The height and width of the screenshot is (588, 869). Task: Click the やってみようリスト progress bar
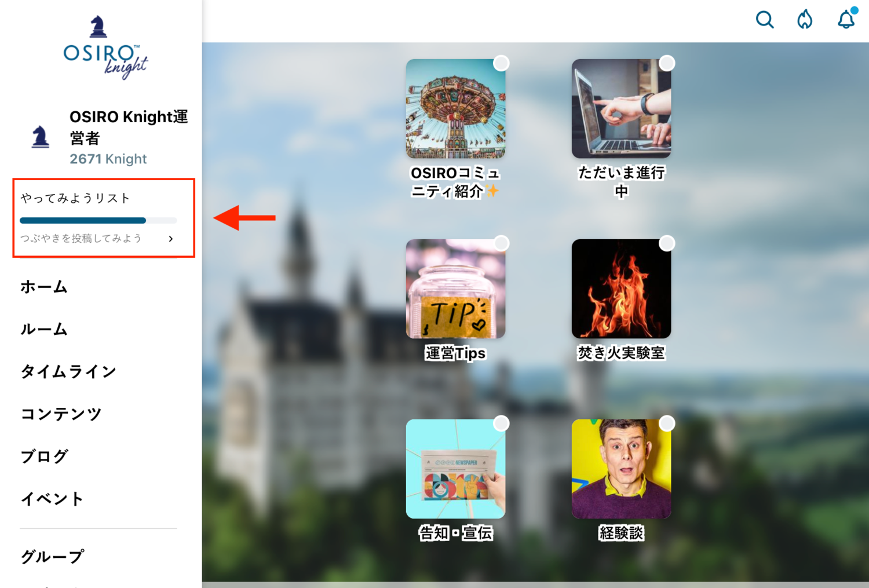click(x=98, y=220)
